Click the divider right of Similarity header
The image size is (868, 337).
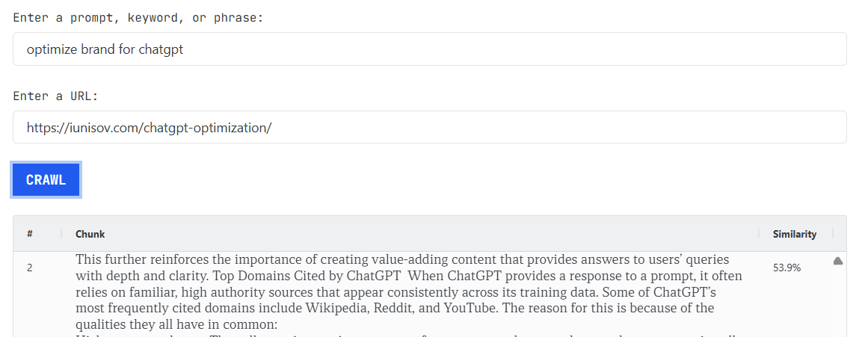point(833,234)
